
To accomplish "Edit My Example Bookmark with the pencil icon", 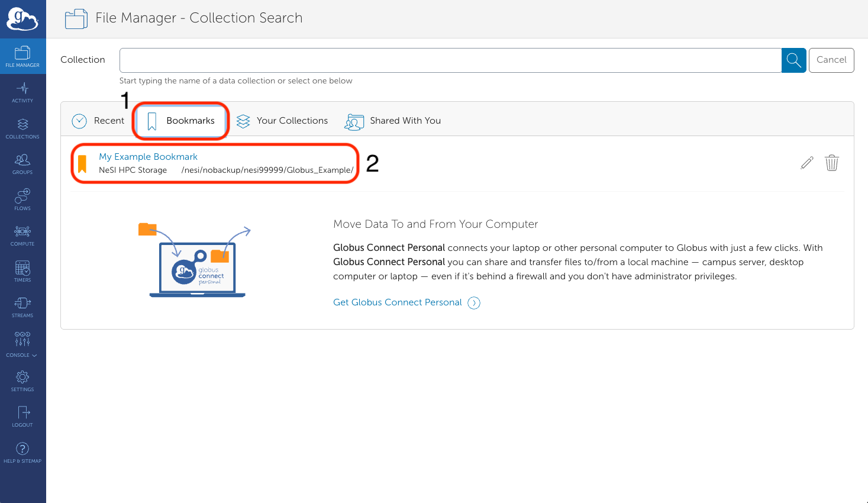I will click(x=806, y=162).
